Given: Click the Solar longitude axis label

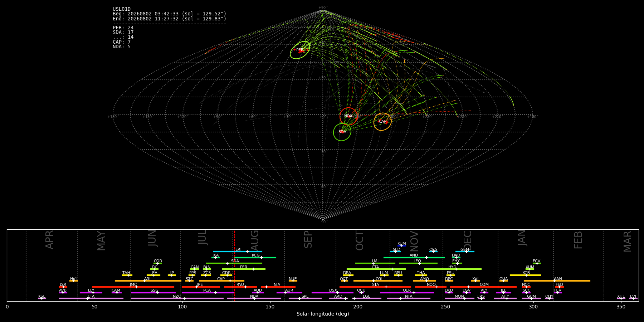Looking at the screenshot, I should coord(323,314).
